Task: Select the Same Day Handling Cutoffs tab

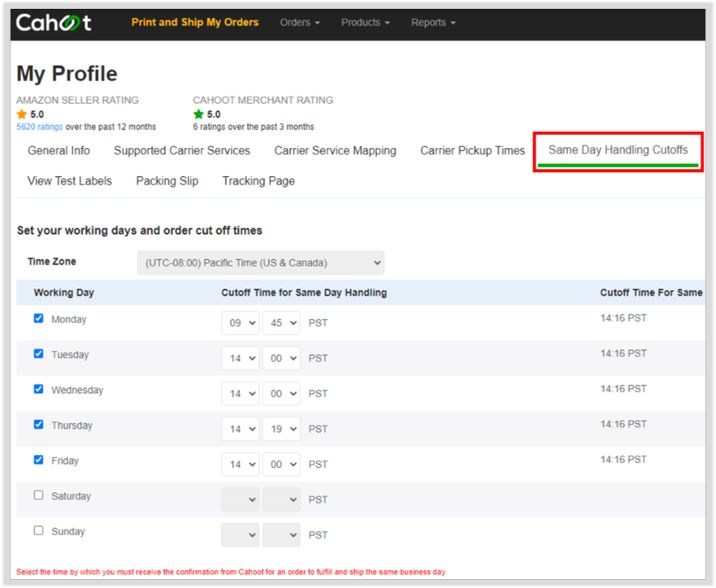Action: tap(618, 150)
